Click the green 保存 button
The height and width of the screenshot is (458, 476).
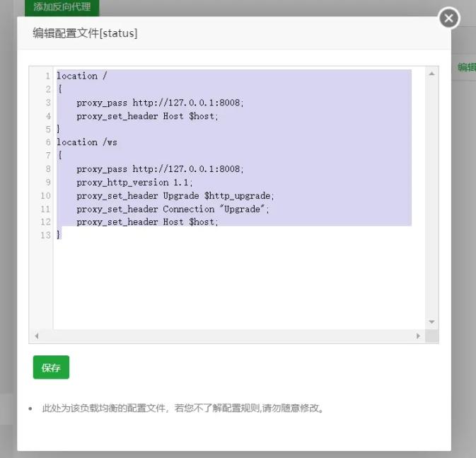click(x=51, y=367)
